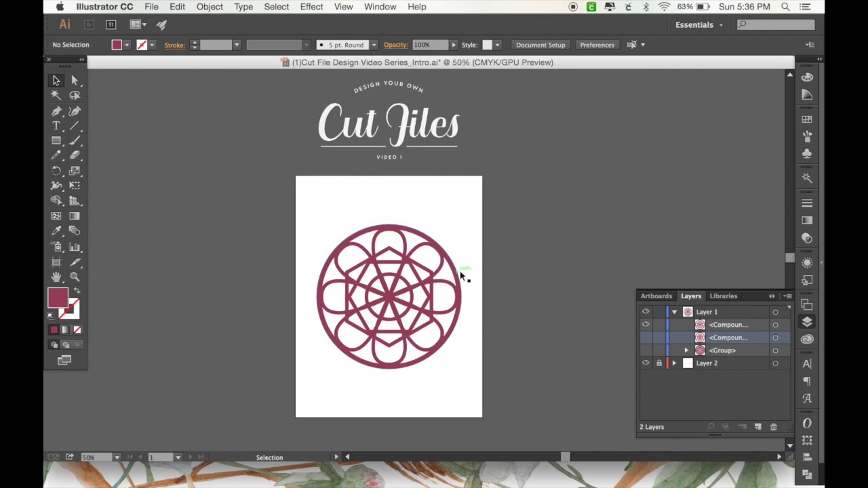Toggle visibility of Layer 1
The width and height of the screenshot is (868, 488).
[x=646, y=312]
